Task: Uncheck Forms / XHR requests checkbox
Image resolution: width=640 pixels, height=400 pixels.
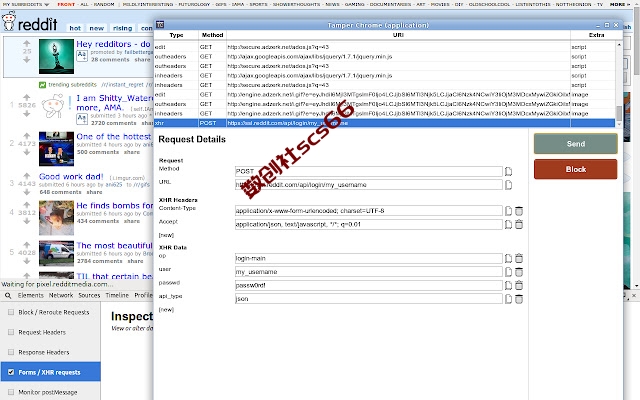Action: click(11, 372)
